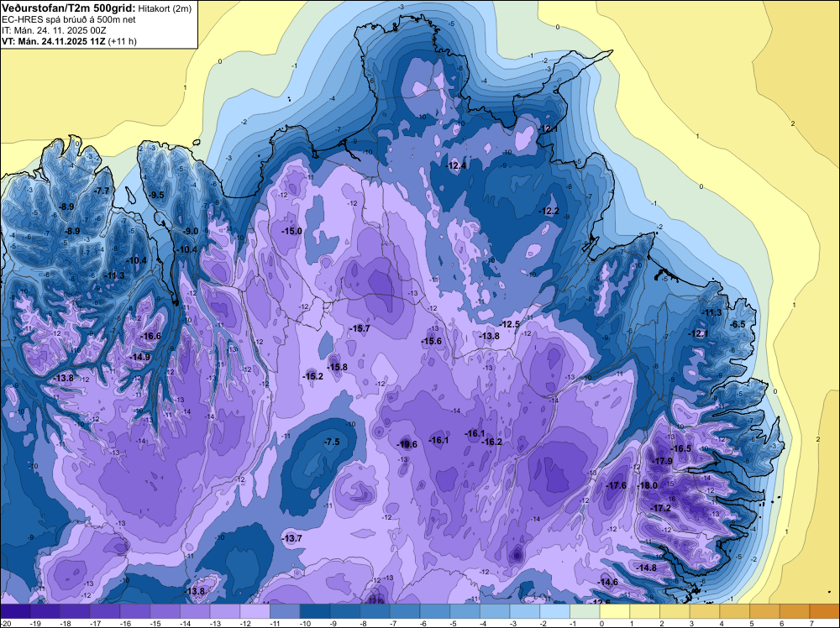
Task: Pick the legend swatch between -16 and -15
Action: tap(135, 611)
